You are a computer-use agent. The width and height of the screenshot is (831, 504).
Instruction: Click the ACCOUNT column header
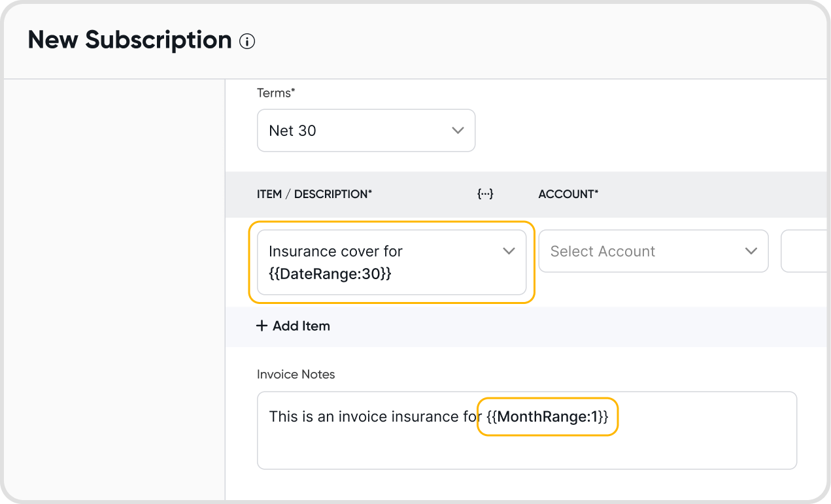pyautogui.click(x=568, y=194)
